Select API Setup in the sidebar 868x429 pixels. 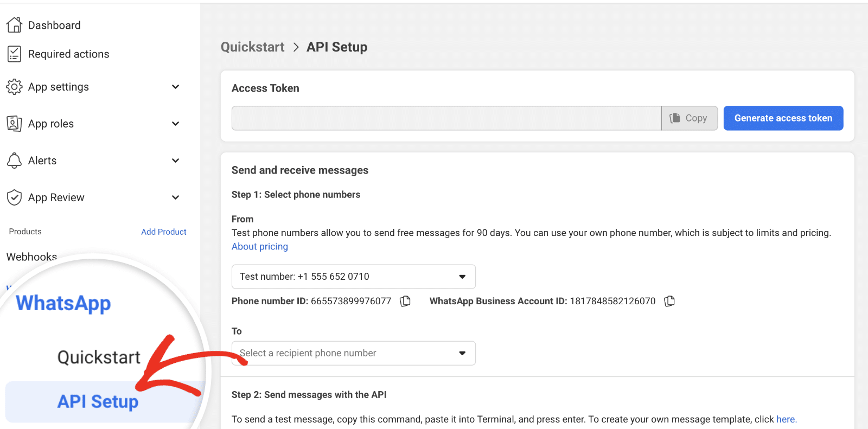98,401
